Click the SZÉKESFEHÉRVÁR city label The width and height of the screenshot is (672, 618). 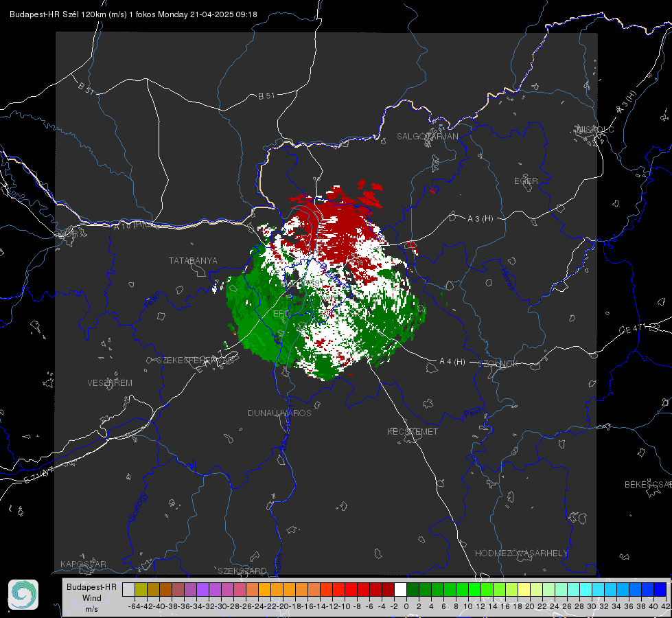(195, 360)
